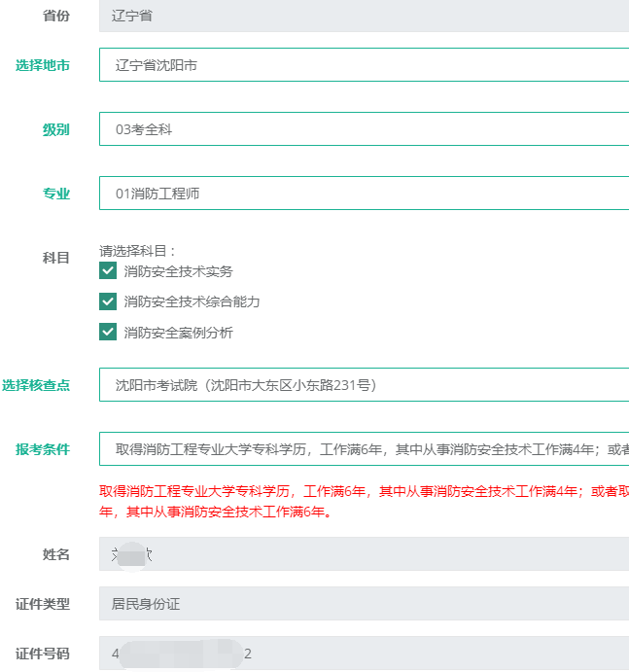
Task: Click the 科目 label
Action: click(x=55, y=258)
